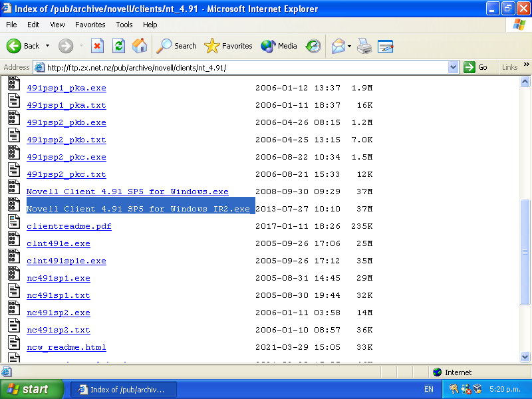
Task: Click the keys icon in system tray
Action: [x=453, y=389]
